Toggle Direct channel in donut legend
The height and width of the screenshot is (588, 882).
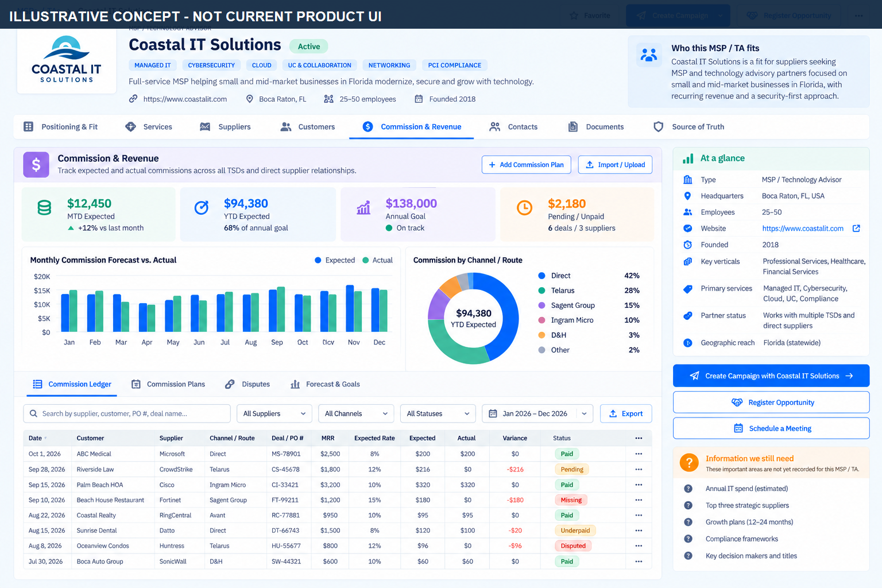(554, 276)
